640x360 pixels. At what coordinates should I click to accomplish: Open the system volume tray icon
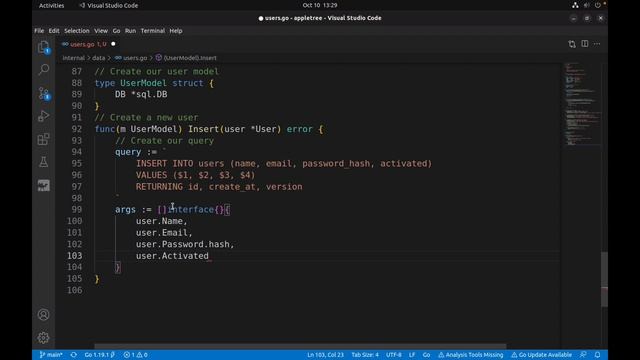(587, 5)
